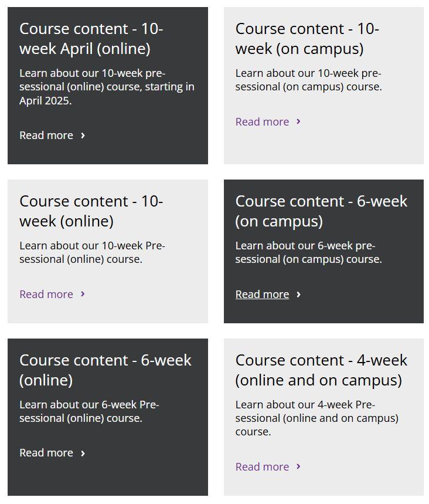Click chevron arrow in 10-week April online card
The image size is (429, 504).
point(83,136)
